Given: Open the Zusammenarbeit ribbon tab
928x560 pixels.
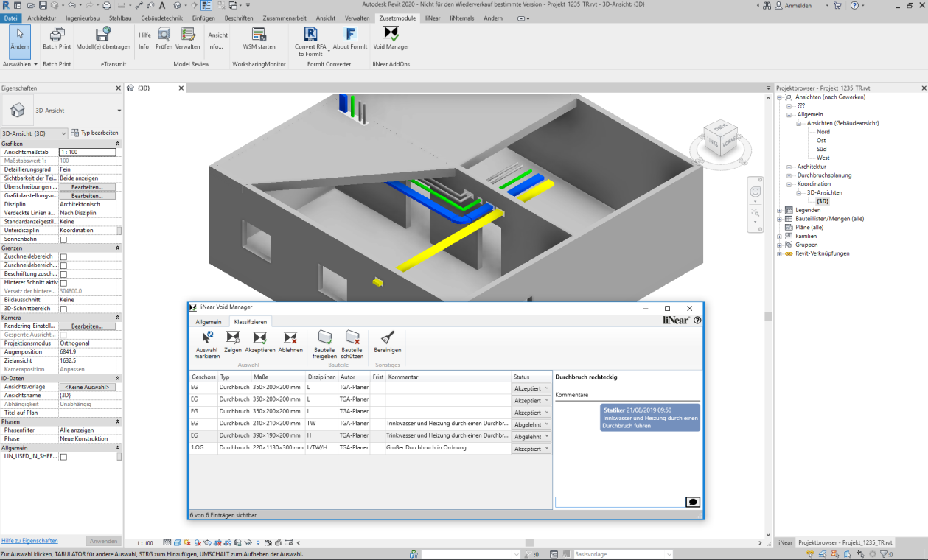Looking at the screenshot, I should (x=285, y=18).
